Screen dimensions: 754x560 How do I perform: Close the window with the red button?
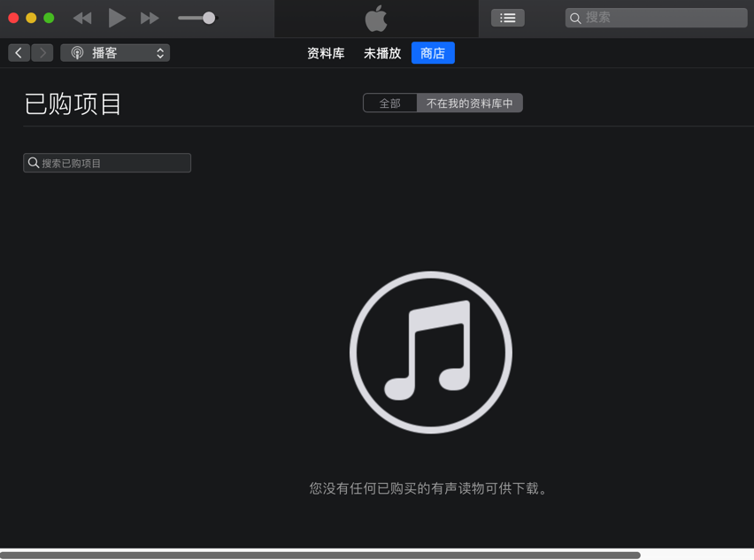pos(13,19)
